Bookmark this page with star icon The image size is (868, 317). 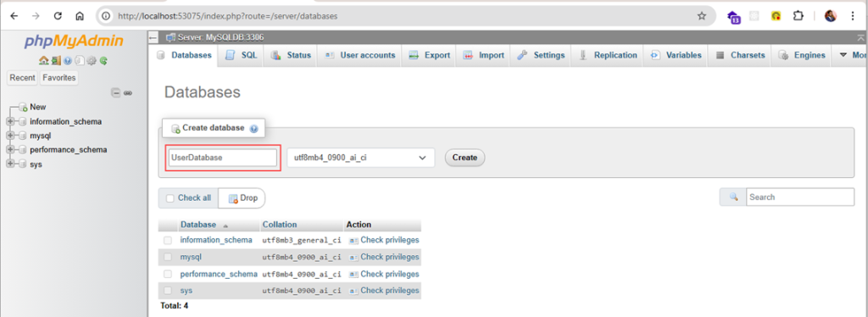701,16
